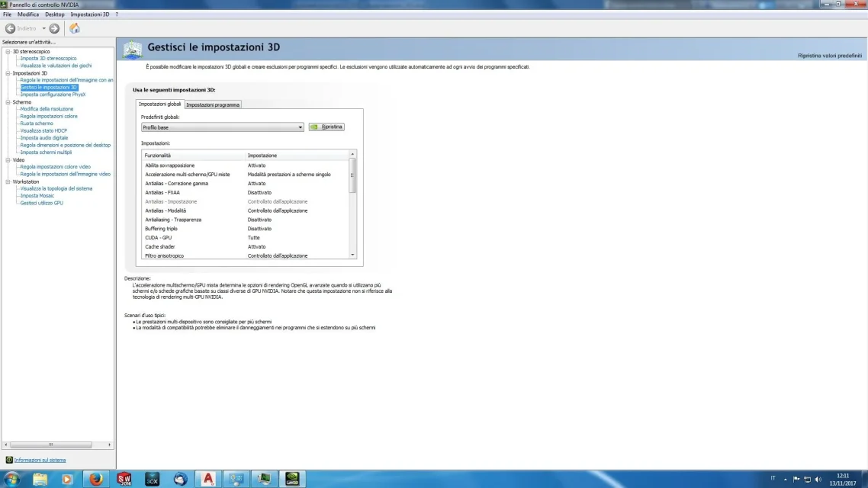Image resolution: width=868 pixels, height=488 pixels.
Task: Click the network tray icon
Action: (807, 479)
